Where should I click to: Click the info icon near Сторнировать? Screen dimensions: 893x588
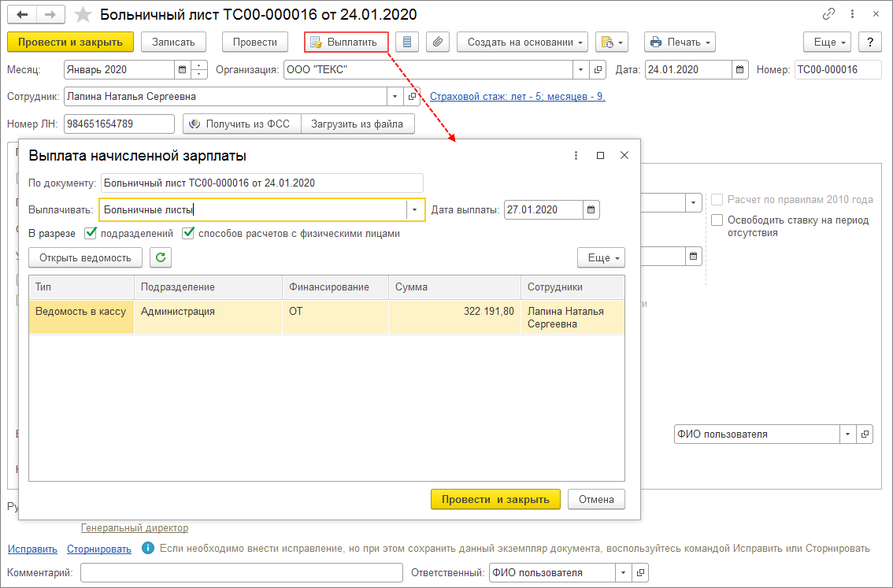click(x=147, y=548)
